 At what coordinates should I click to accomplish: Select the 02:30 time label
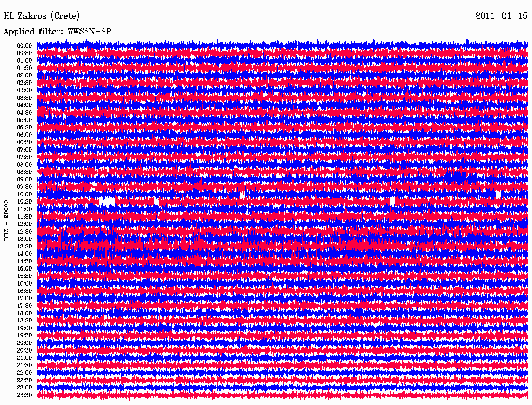point(24,83)
